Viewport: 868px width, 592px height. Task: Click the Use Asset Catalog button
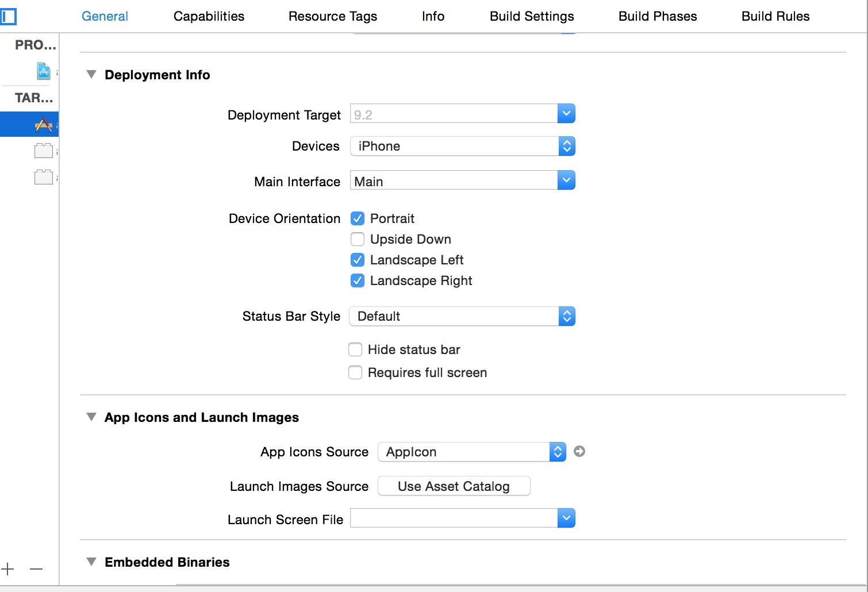coord(454,486)
